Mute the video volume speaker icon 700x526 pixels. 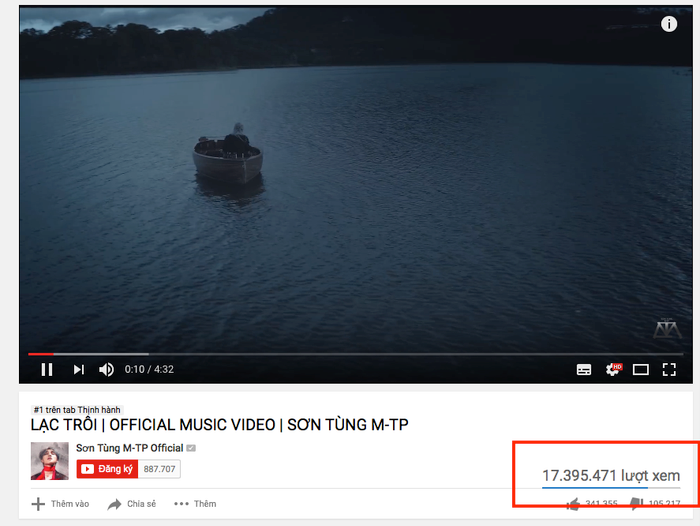pos(106,370)
